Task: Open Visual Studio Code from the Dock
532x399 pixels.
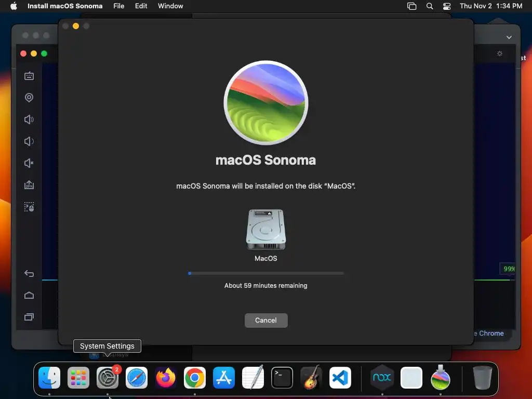Action: click(340, 378)
